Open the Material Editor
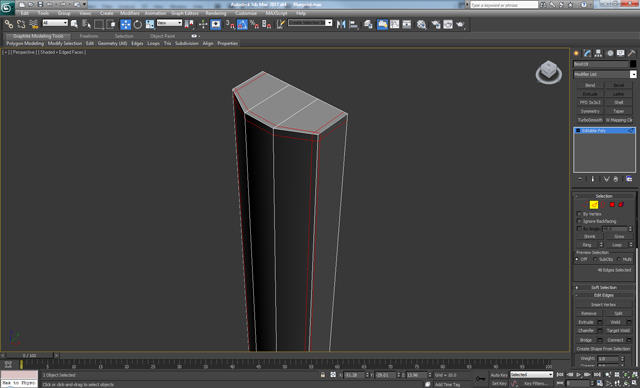The width and height of the screenshot is (640, 388). click(421, 24)
